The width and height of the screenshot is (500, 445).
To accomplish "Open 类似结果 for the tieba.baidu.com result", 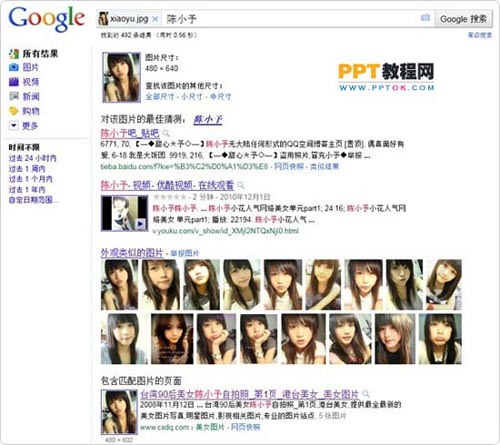I will pyautogui.click(x=324, y=166).
